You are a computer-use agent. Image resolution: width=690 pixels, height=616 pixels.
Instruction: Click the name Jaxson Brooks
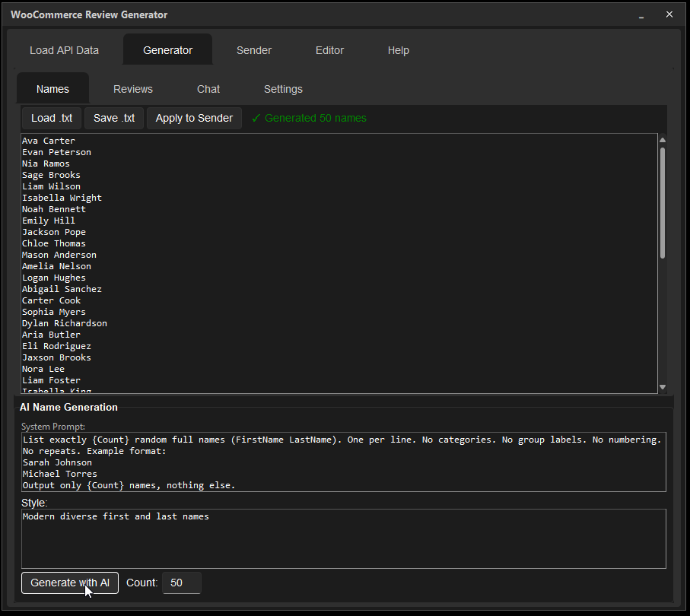click(56, 358)
